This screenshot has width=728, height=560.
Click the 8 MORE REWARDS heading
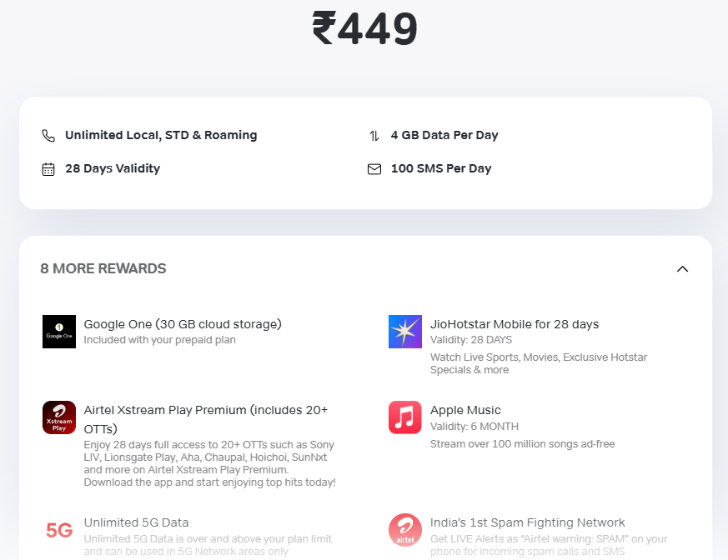click(103, 268)
